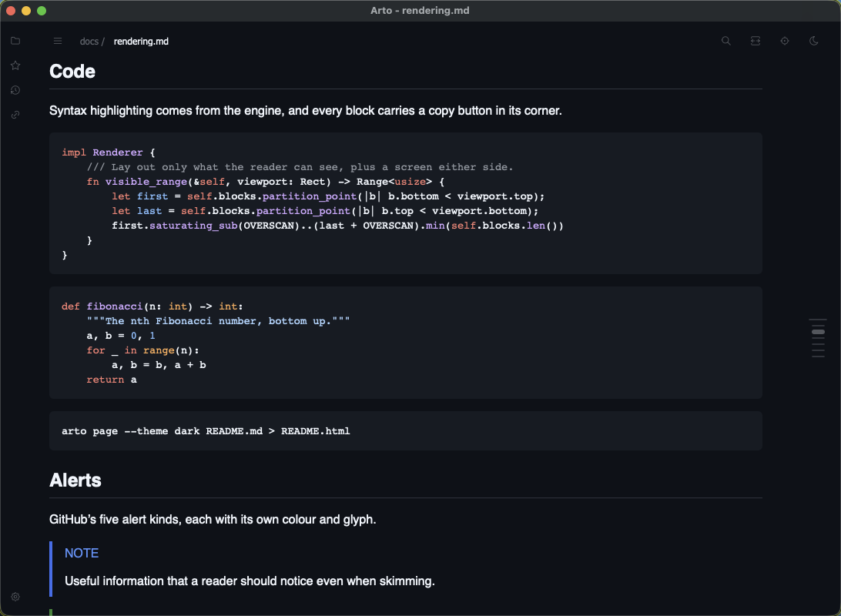Open the links chain icon panel
This screenshot has height=616, width=841.
pyautogui.click(x=15, y=115)
